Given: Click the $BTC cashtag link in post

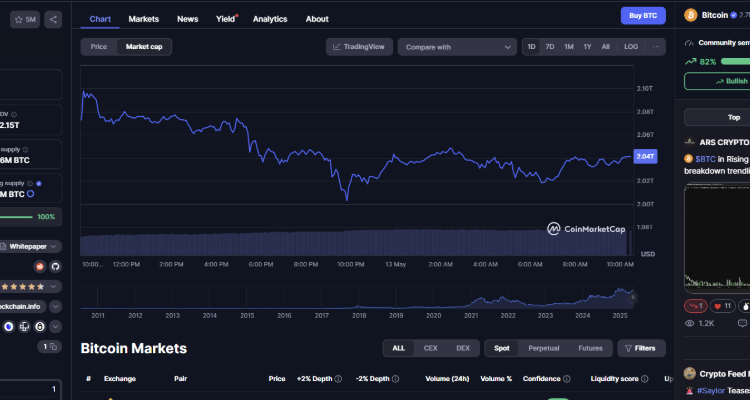Looking at the screenshot, I should pyautogui.click(x=706, y=159).
